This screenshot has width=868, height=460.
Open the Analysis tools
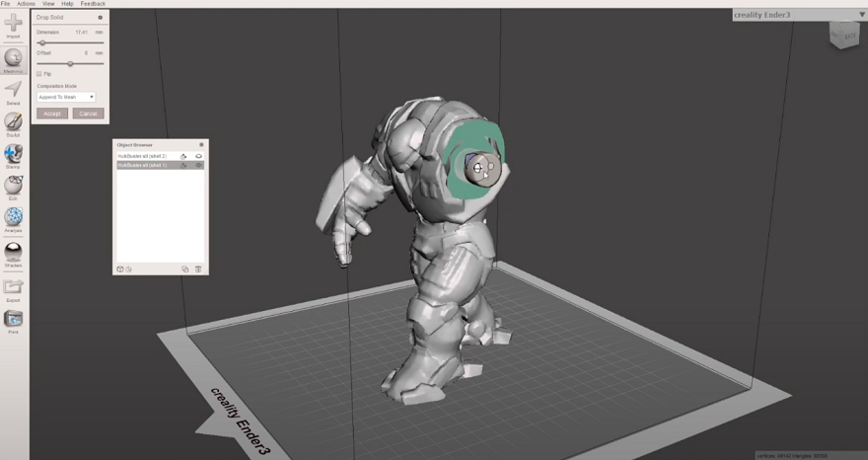tap(13, 217)
